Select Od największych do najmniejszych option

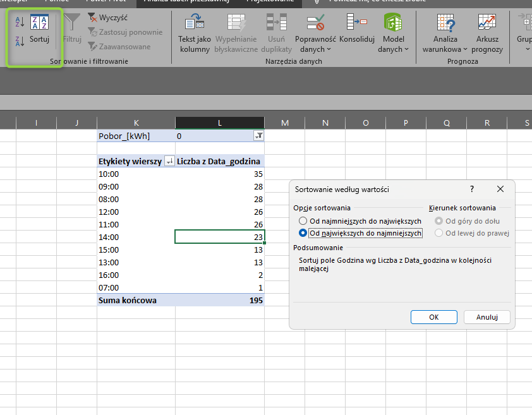click(303, 233)
